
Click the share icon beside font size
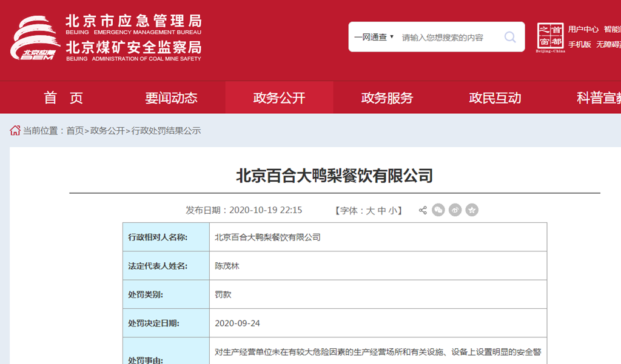(x=423, y=210)
